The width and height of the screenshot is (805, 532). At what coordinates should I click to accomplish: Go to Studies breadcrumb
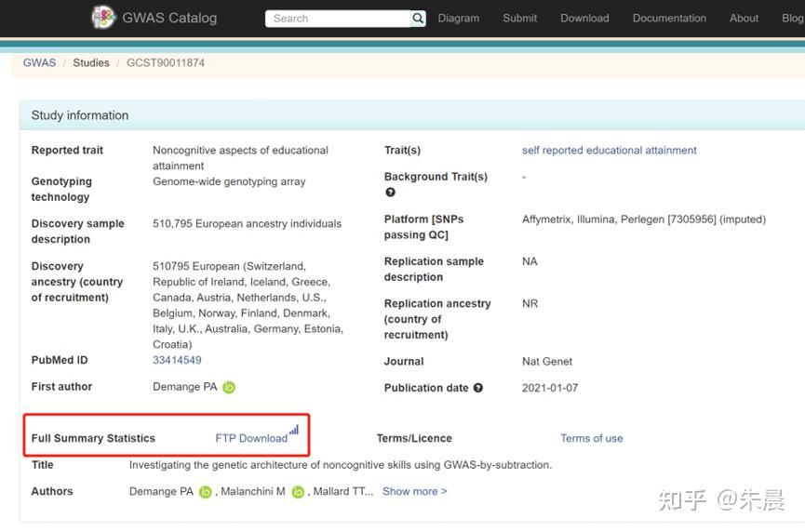pos(91,62)
